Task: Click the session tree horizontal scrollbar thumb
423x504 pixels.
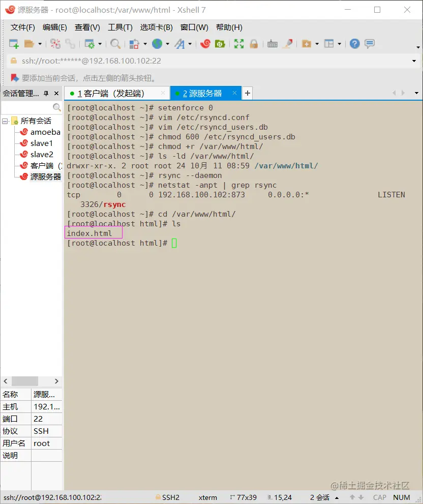Action: tap(25, 381)
